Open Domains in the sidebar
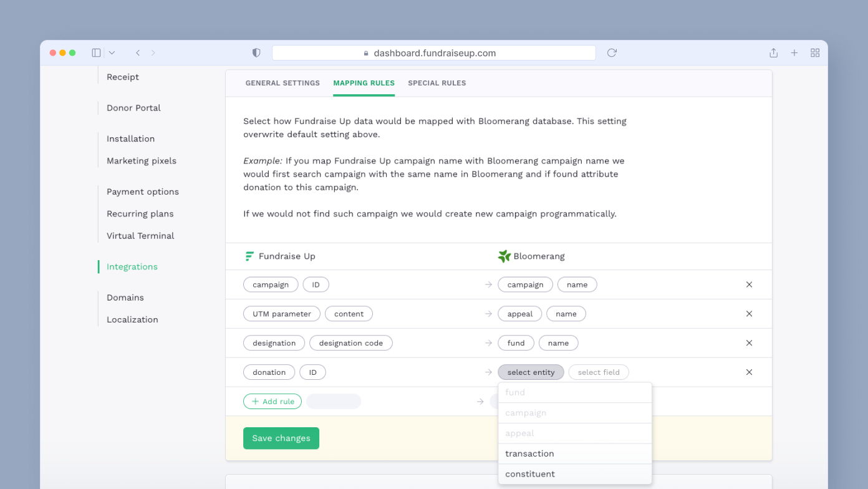Image resolution: width=868 pixels, height=489 pixels. (125, 298)
